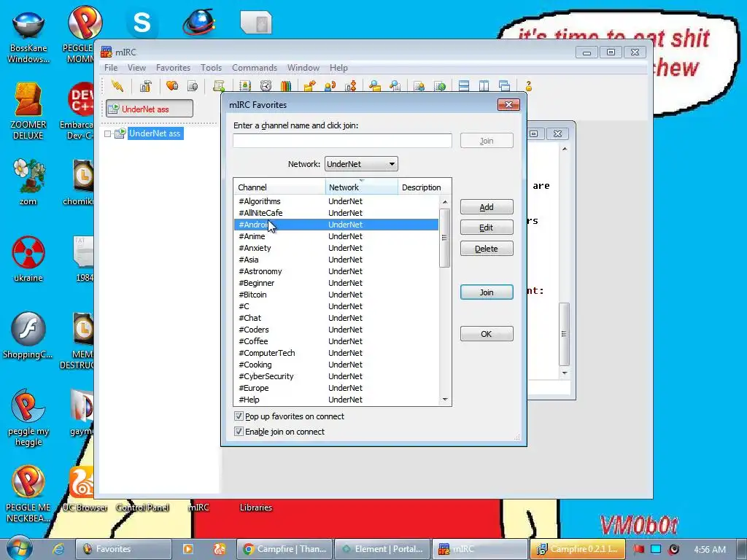Image resolution: width=747 pixels, height=560 pixels.
Task: Toggle Enable join on connect checkbox
Action: (x=239, y=432)
